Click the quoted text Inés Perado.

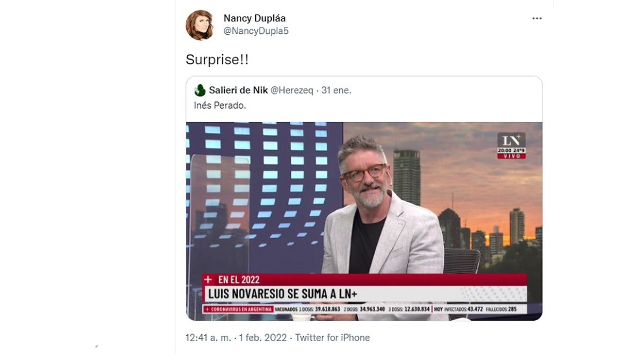click(x=220, y=106)
